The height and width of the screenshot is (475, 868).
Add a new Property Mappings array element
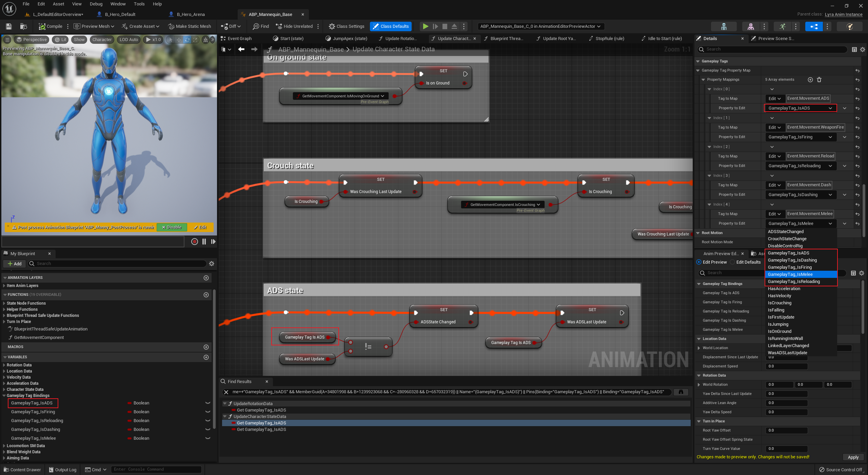tap(810, 80)
